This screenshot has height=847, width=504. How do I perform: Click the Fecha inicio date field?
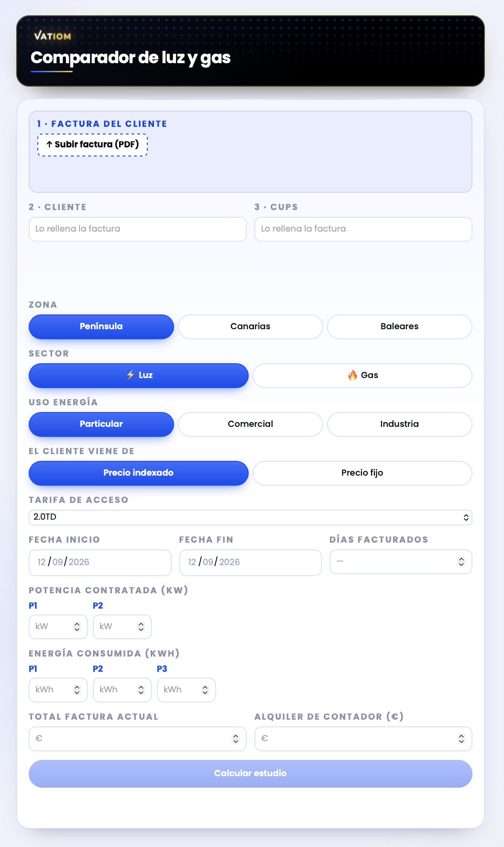pos(100,562)
